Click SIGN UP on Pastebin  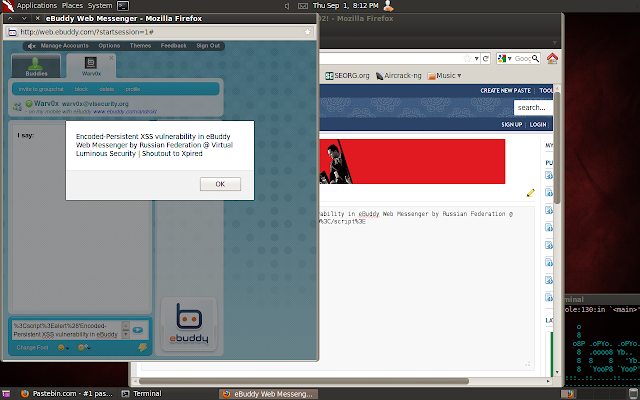point(511,124)
